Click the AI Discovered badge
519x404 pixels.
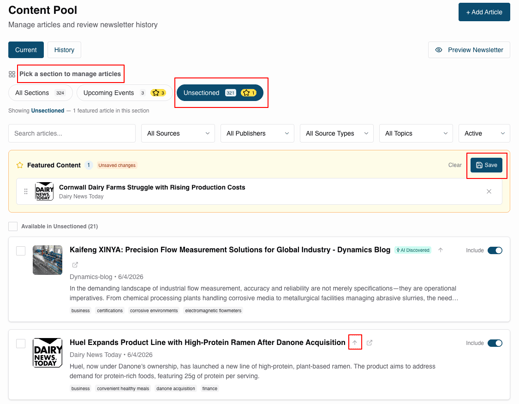(413, 250)
